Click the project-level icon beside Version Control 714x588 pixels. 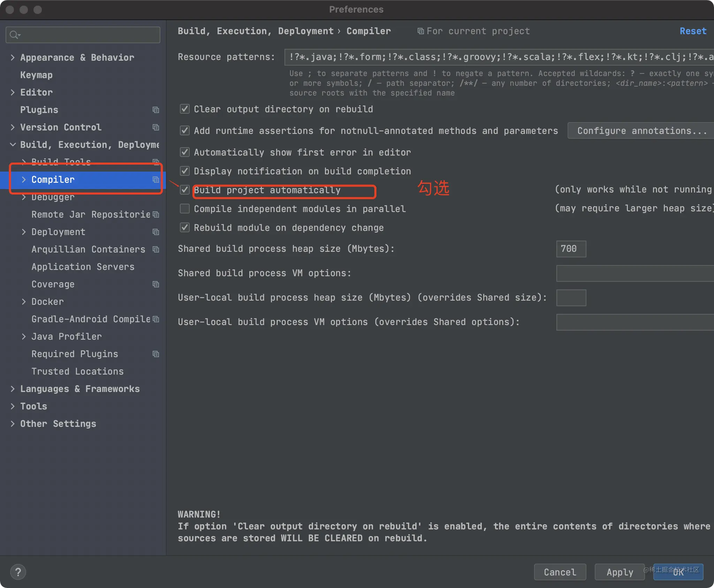[x=156, y=127]
